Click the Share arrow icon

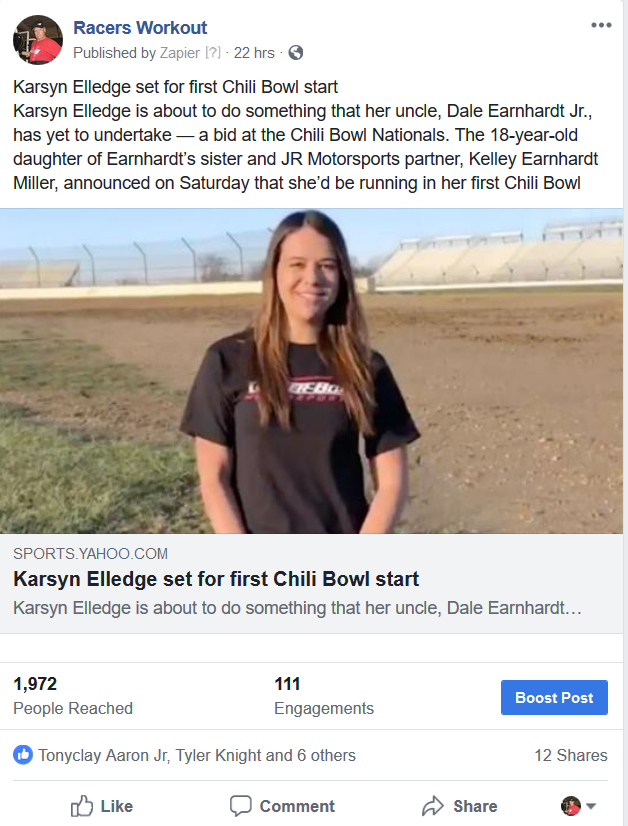(x=433, y=806)
